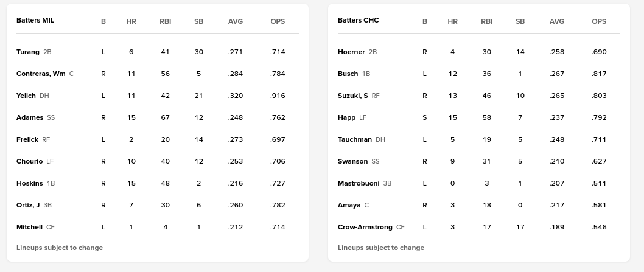Click Mastrobuoni in CHC batters
The image size is (644, 272).
pos(359,183)
